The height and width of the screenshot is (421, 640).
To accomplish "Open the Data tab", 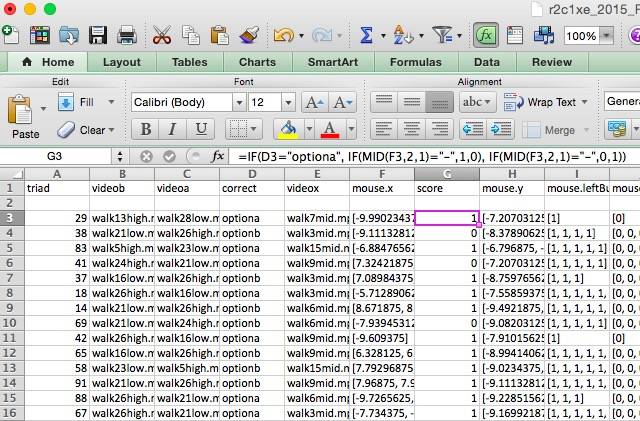I will click(487, 62).
